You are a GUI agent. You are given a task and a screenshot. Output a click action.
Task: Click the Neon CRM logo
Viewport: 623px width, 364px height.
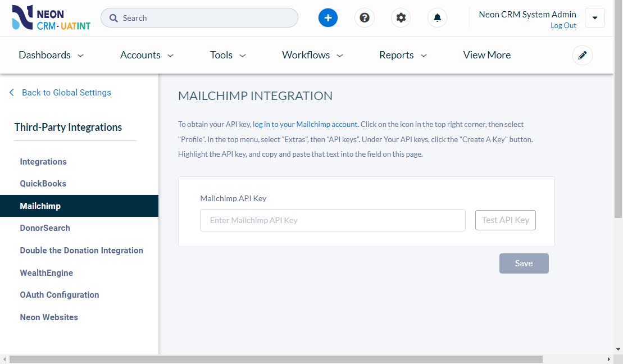click(x=51, y=18)
